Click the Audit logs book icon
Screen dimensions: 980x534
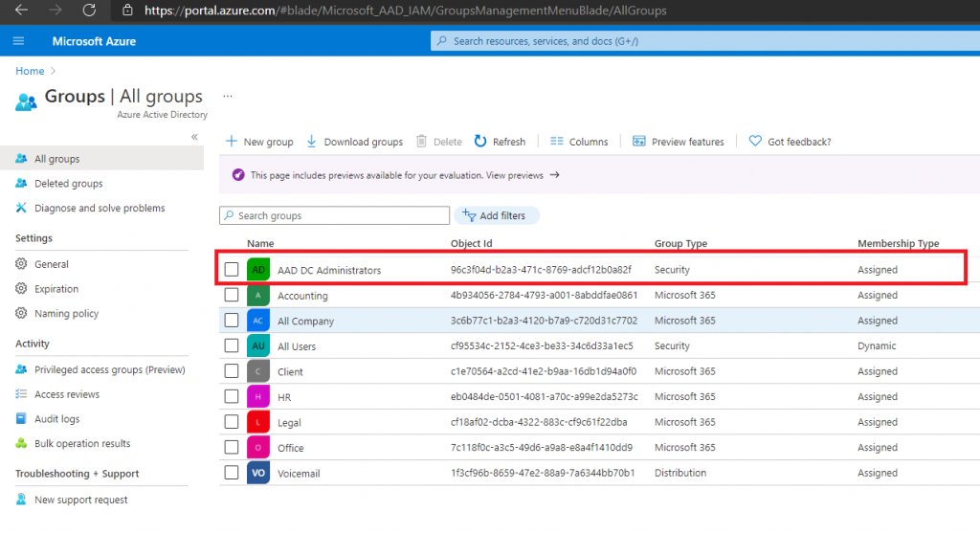click(x=21, y=418)
